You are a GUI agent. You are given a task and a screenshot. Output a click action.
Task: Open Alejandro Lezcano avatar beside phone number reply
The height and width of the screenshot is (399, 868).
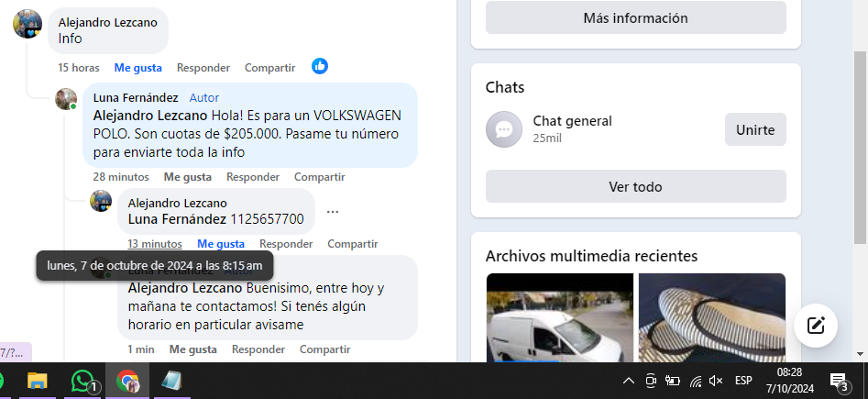click(x=101, y=201)
